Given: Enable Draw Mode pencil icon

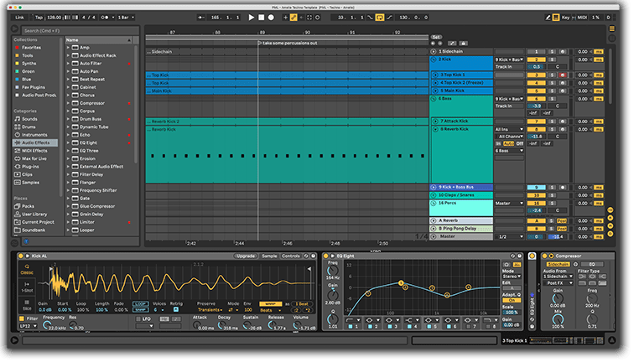Looking at the screenshot, I should coord(548,18).
